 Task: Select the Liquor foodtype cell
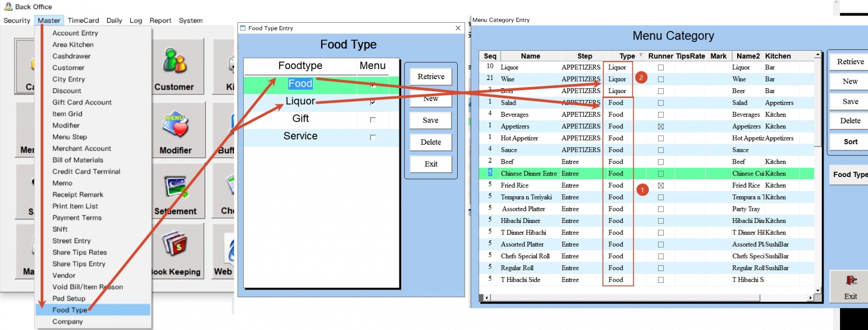300,101
